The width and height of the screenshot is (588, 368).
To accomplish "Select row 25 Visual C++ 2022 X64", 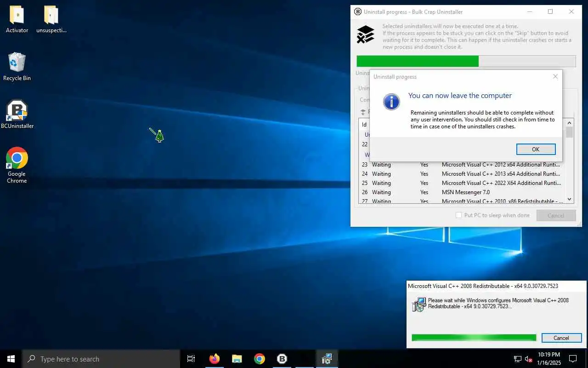I will click(462, 183).
